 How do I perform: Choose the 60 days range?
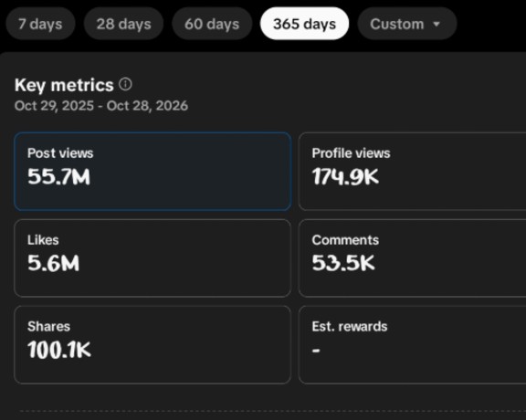pyautogui.click(x=212, y=24)
